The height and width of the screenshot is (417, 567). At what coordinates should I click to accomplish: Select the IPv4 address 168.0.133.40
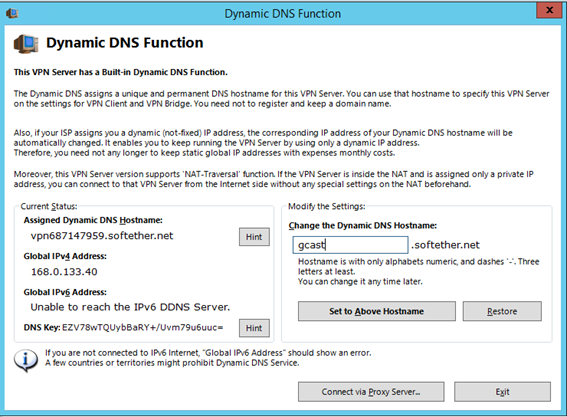[x=64, y=272]
